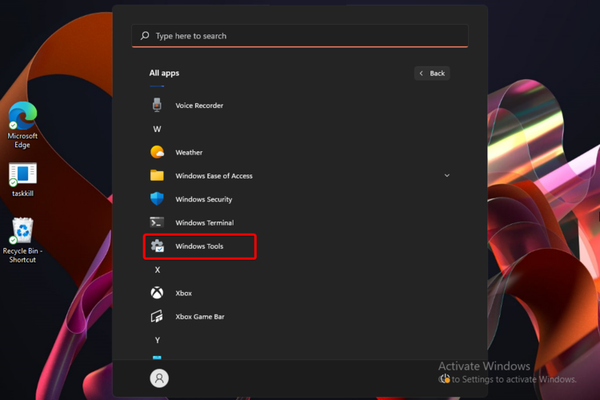Image resolution: width=600 pixels, height=400 pixels.
Task: Select the Recycle Bin shortcut on desktop
Action: pyautogui.click(x=22, y=240)
